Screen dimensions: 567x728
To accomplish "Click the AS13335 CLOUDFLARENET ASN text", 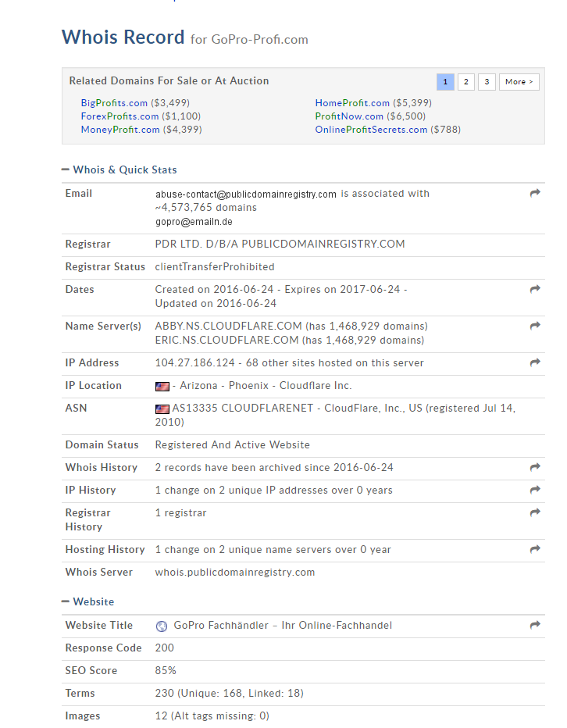I will click(x=243, y=408).
